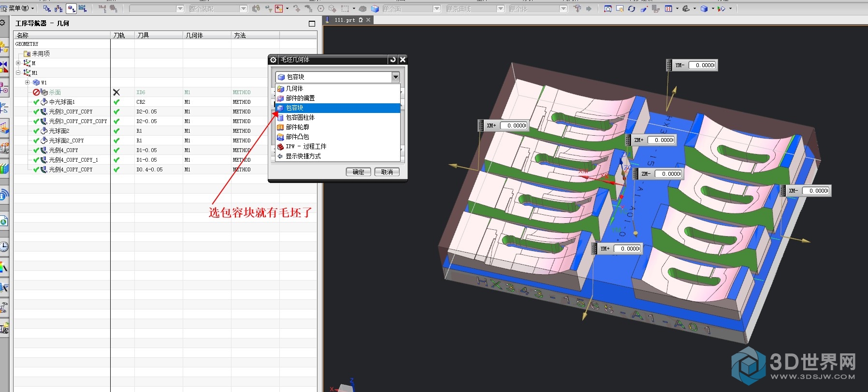Viewport: 868px width, 392px height.
Task: Click the green check of 中光球面1 toolpath
Action: click(x=116, y=102)
